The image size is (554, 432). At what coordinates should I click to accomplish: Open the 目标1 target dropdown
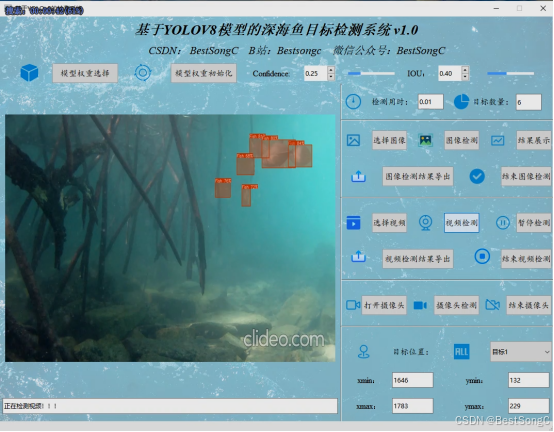point(521,352)
